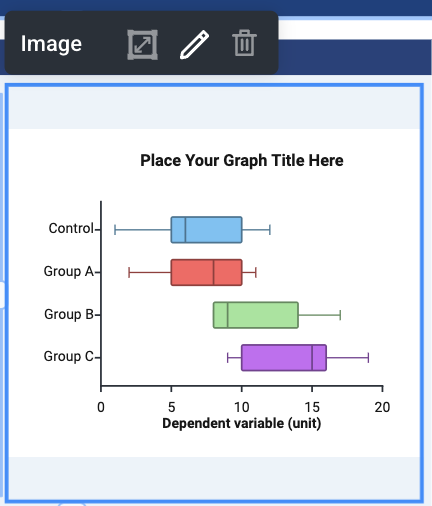Delete image with the trash icon

[x=244, y=43]
